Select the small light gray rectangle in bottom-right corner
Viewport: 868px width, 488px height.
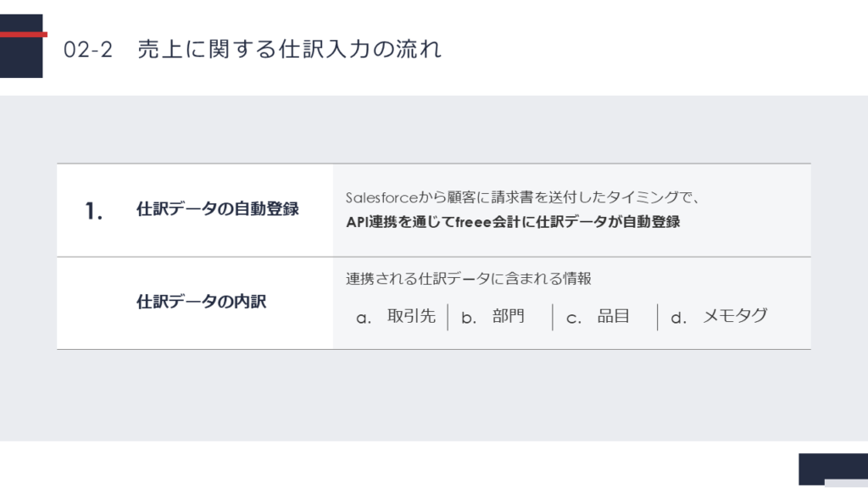point(846,484)
